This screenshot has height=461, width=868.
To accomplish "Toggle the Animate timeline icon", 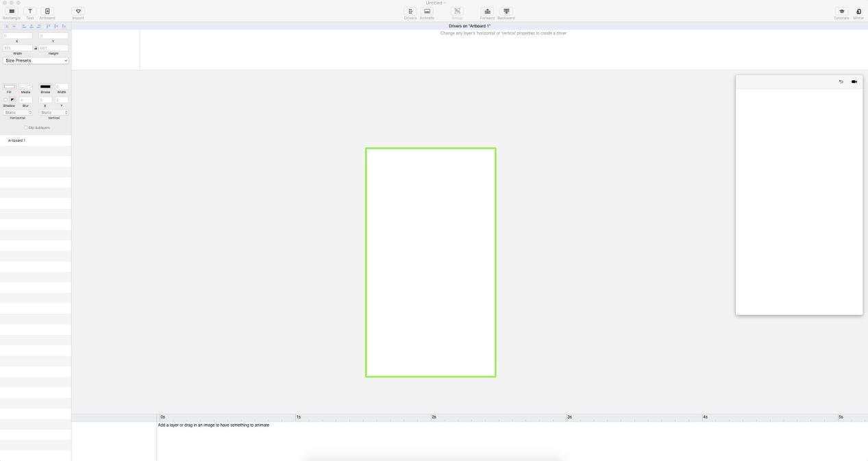I will (427, 12).
